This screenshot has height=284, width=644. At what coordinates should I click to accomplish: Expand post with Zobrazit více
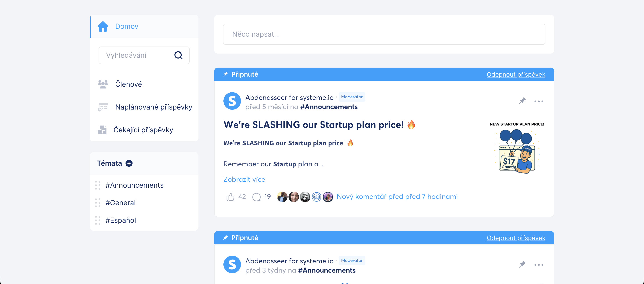[244, 179]
